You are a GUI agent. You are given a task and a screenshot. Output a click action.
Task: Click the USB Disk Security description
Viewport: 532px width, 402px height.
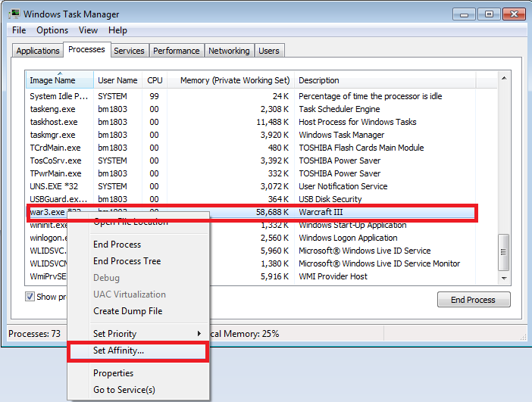tap(330, 199)
